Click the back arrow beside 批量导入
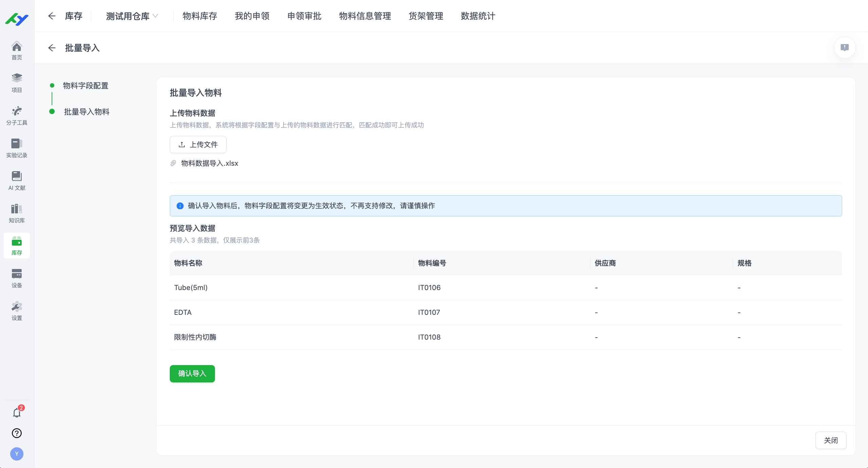Image resolution: width=868 pixels, height=468 pixels. [52, 48]
